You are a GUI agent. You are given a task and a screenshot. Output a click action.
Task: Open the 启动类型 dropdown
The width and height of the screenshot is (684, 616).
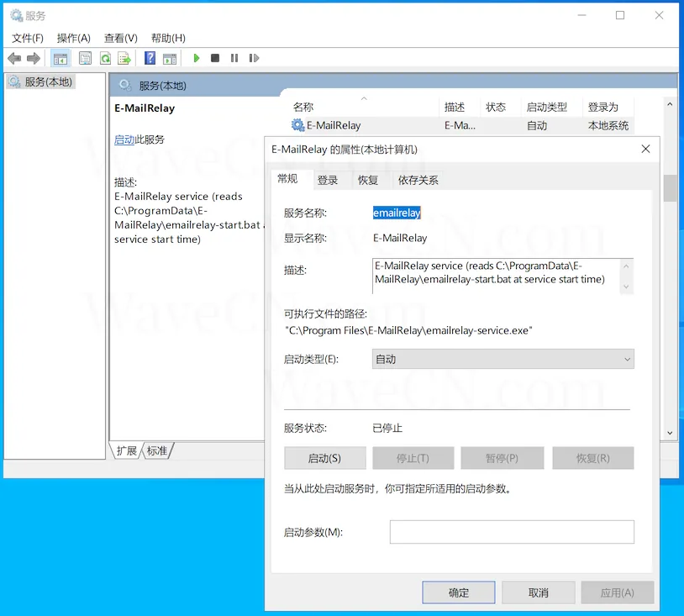(x=503, y=359)
